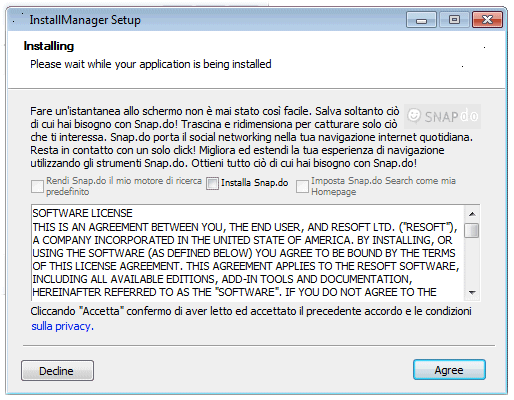Image resolution: width=514 pixels, height=400 pixels.
Task: Click the Snap.do Italian description paragraph
Action: click(x=251, y=137)
